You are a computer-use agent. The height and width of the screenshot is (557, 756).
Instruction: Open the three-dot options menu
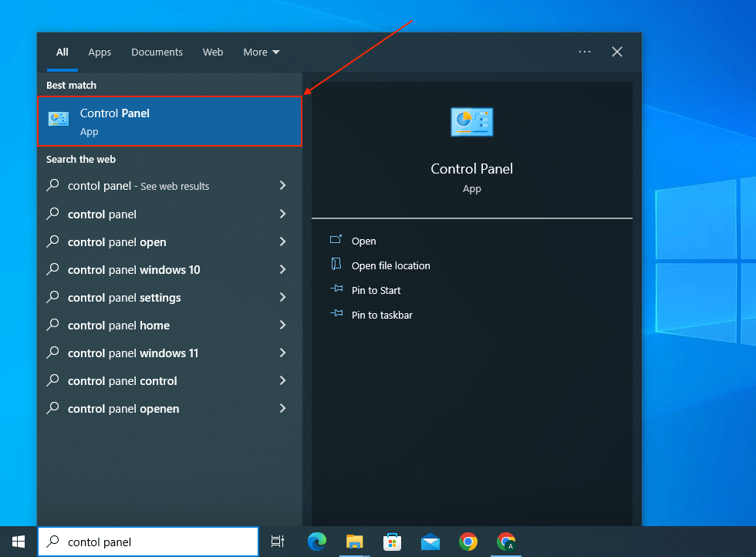(585, 52)
